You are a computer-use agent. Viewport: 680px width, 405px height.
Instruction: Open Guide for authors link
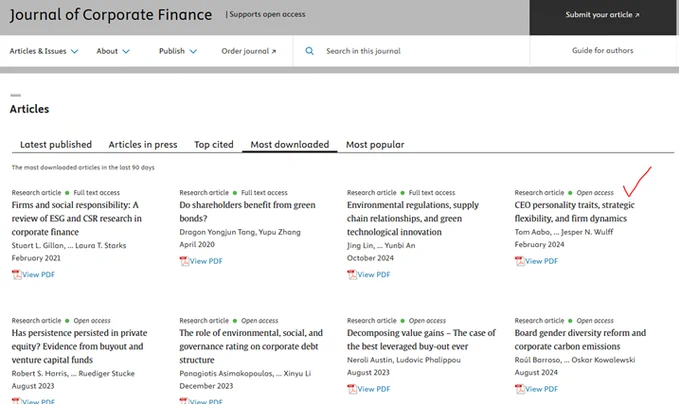602,51
